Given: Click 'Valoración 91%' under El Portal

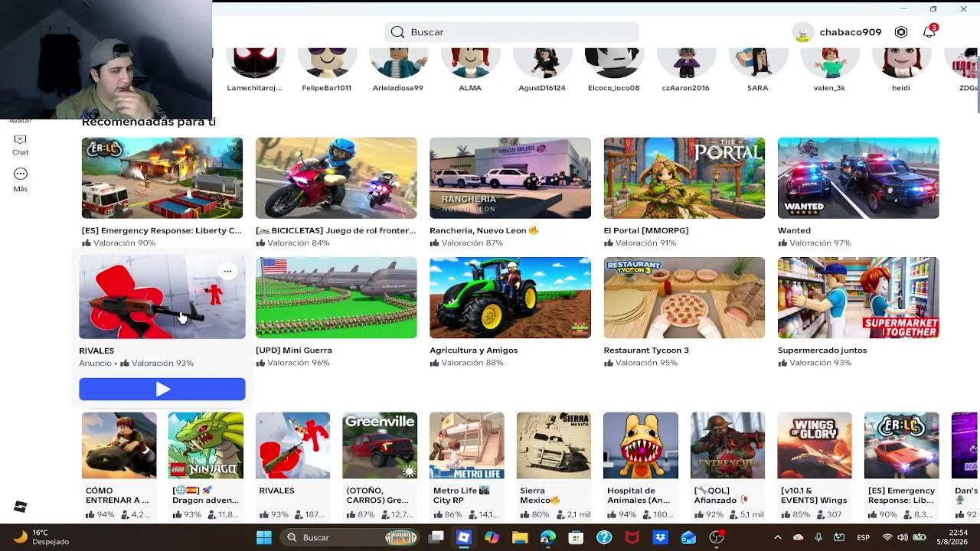Looking at the screenshot, I should (640, 243).
